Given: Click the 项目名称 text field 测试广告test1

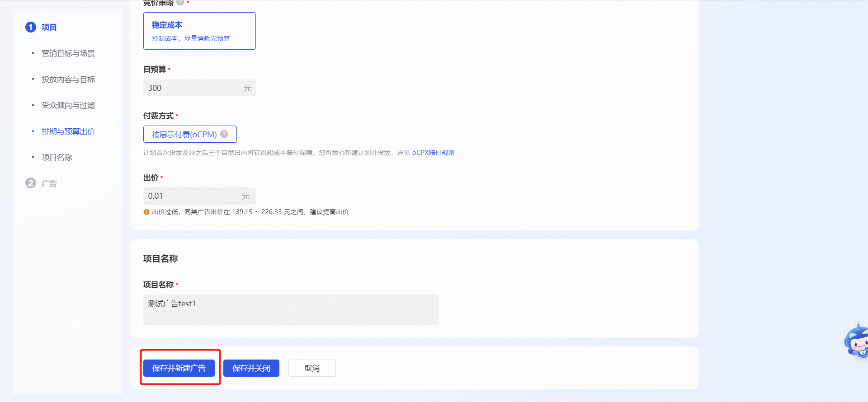Looking at the screenshot, I should pos(291,309).
